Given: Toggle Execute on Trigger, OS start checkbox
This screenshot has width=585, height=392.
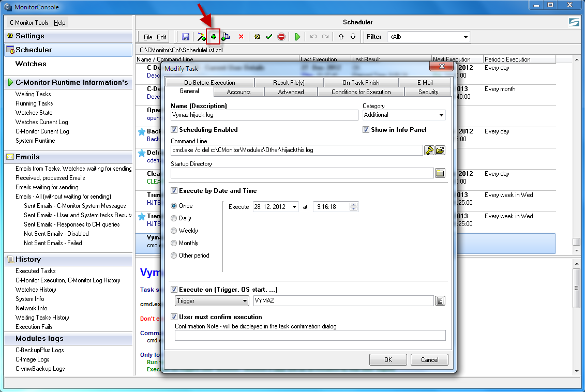Looking at the screenshot, I should (x=174, y=290).
